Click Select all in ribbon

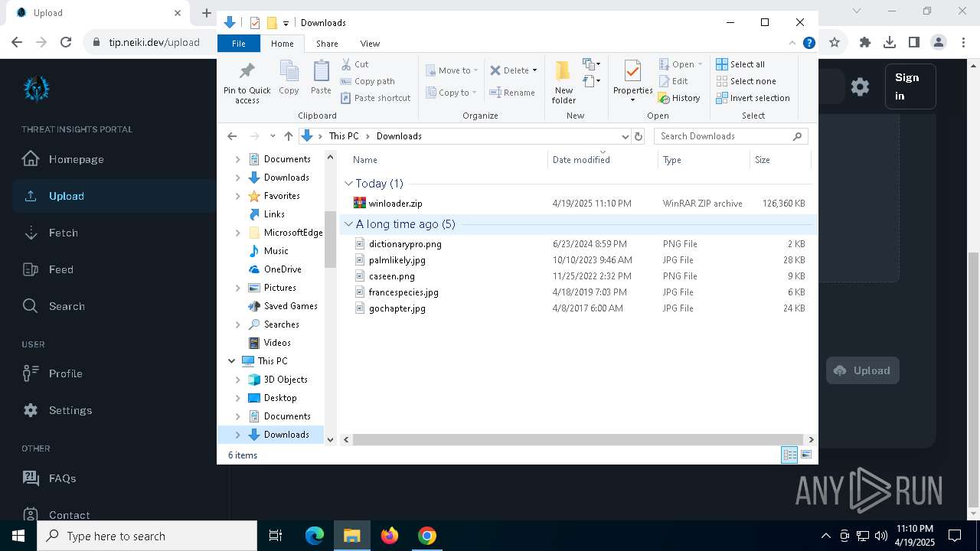tap(740, 64)
